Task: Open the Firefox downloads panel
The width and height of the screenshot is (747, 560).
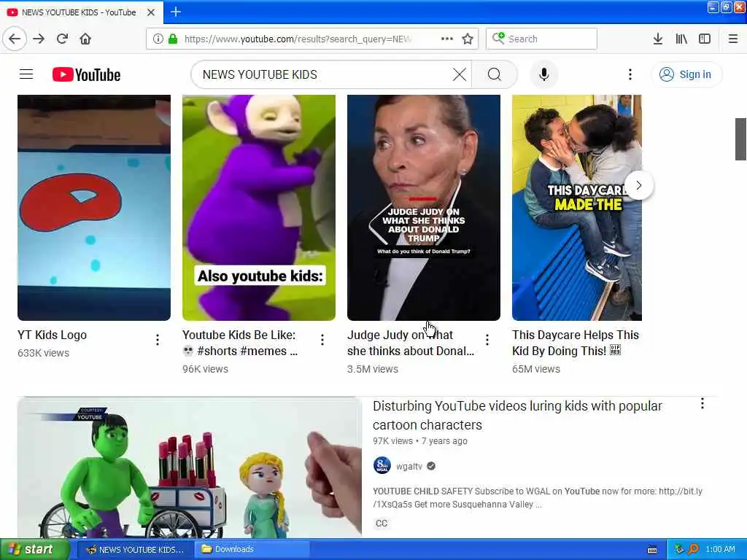Action: 657,39
